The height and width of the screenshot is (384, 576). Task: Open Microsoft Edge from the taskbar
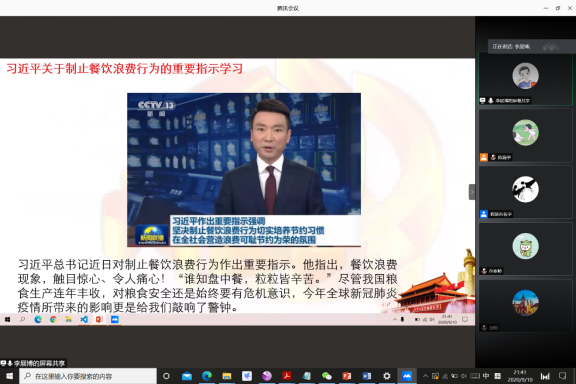point(207,376)
